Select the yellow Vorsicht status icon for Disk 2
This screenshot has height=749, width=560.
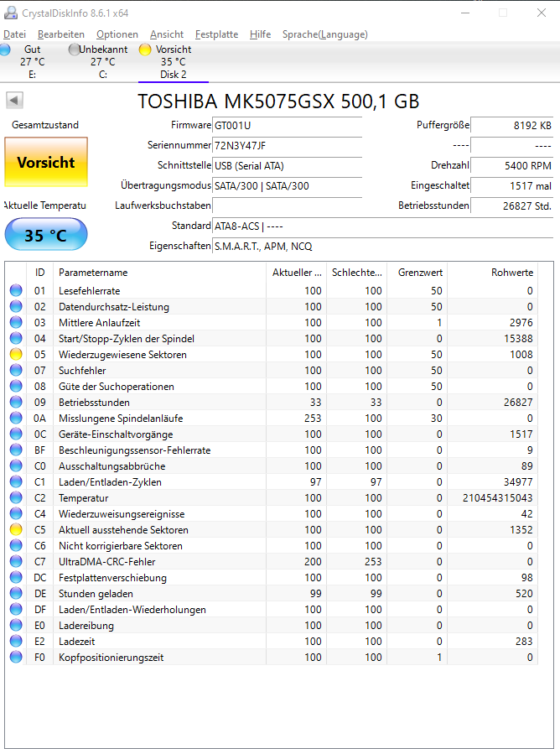click(x=145, y=49)
